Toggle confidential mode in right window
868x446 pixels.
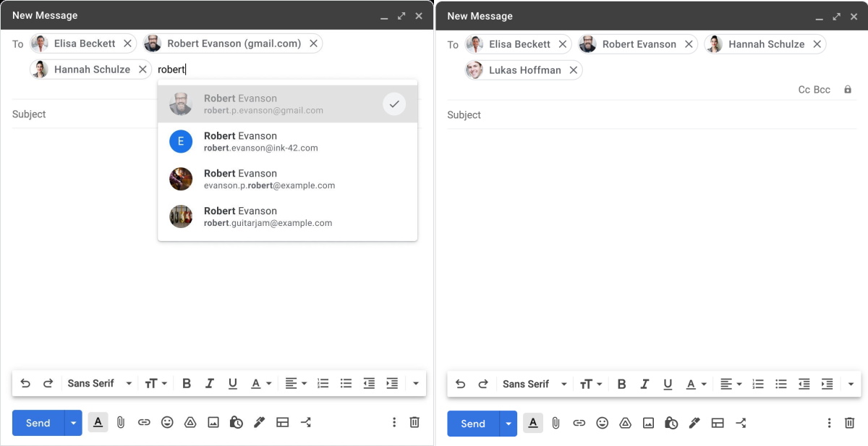(x=672, y=423)
